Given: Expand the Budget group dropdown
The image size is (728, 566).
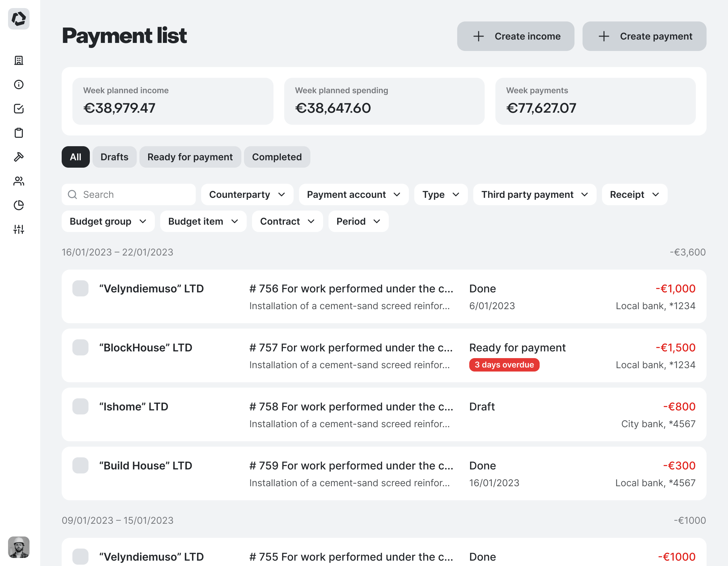Looking at the screenshot, I should tap(108, 221).
